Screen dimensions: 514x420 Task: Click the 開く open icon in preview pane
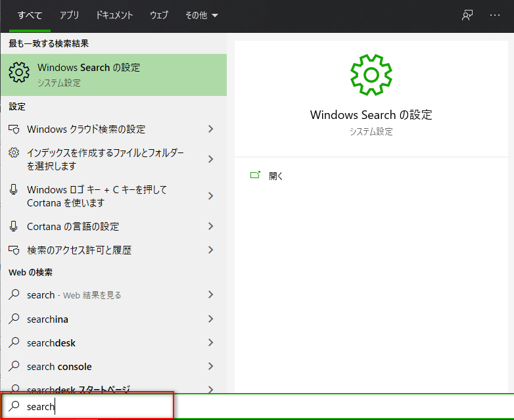coord(255,175)
